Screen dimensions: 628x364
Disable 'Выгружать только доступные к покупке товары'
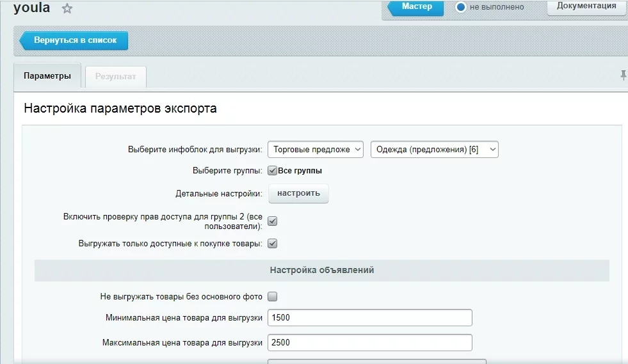coord(272,244)
